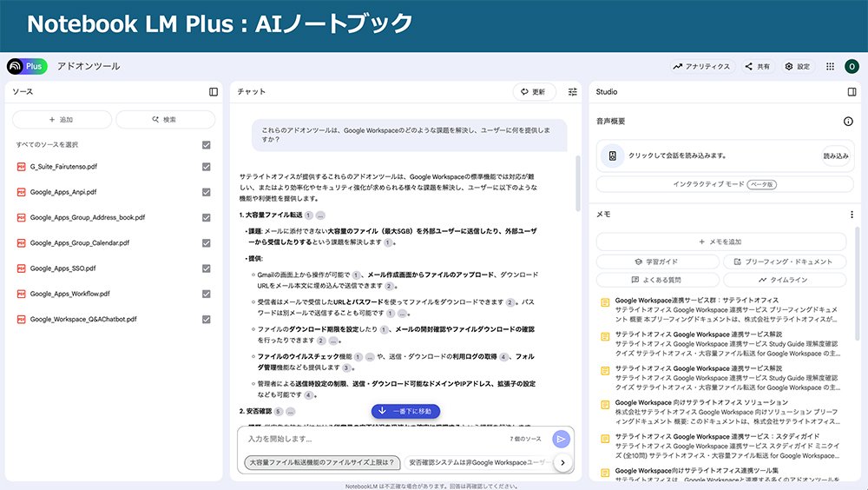Click PDF icon of Google_Apps_Workflow.pdf
The width and height of the screenshot is (868, 490).
(x=21, y=294)
